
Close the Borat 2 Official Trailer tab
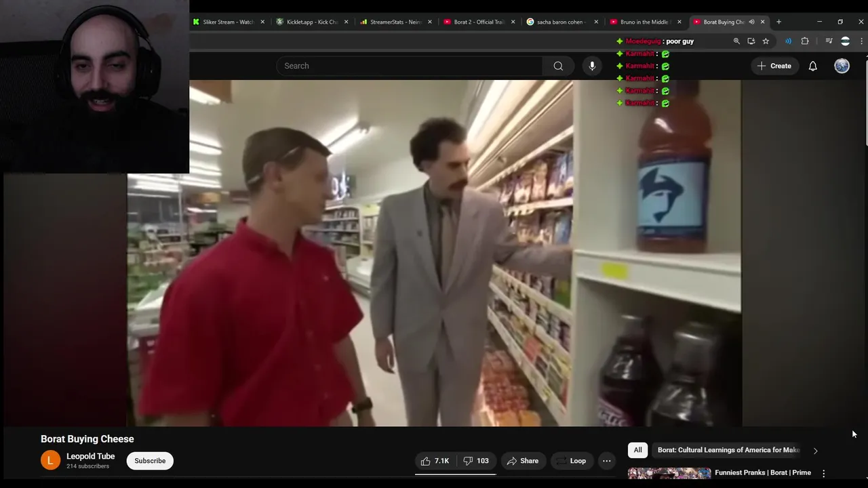[513, 22]
